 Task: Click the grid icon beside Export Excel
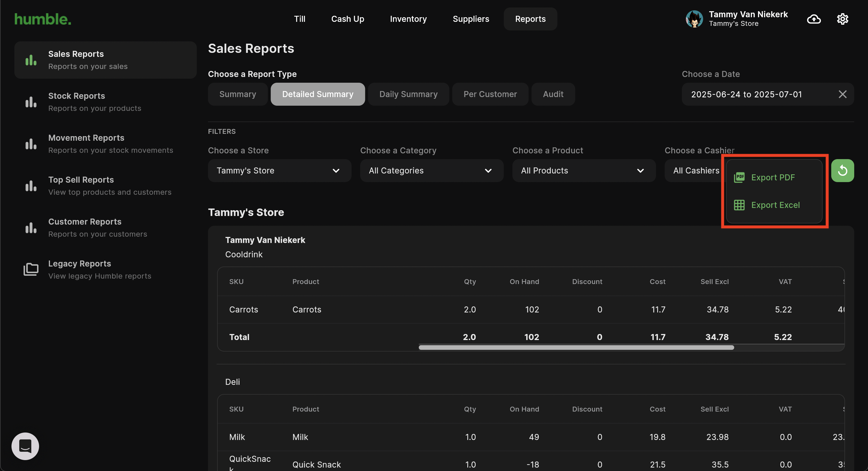click(x=739, y=205)
